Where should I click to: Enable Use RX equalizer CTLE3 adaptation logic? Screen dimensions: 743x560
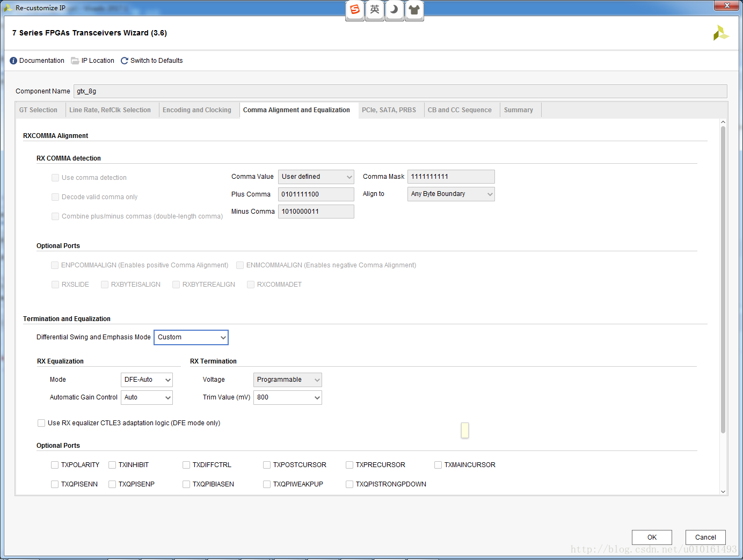[41, 423]
